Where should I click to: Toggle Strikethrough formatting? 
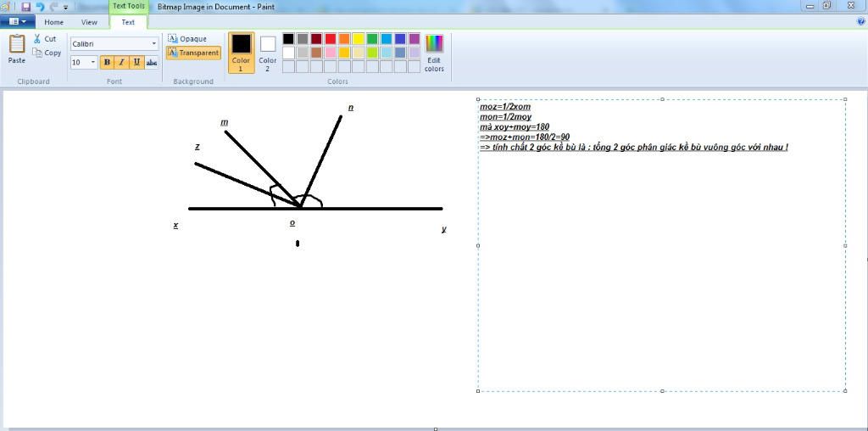tap(151, 63)
